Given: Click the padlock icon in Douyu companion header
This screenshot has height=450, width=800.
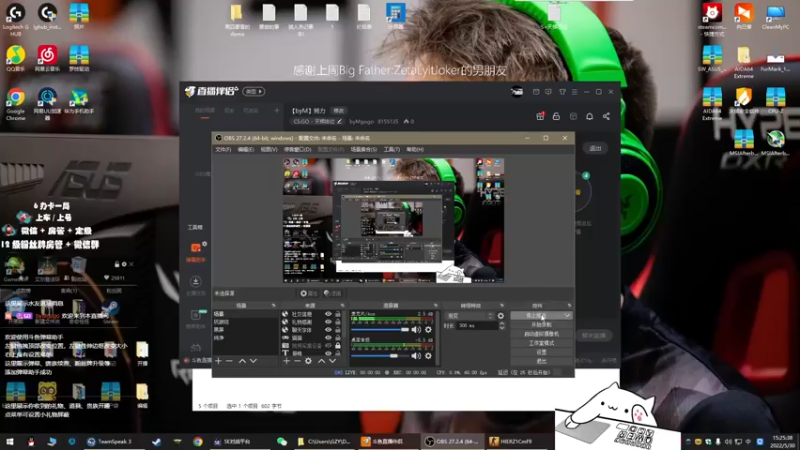Looking at the screenshot, I should [556, 116].
